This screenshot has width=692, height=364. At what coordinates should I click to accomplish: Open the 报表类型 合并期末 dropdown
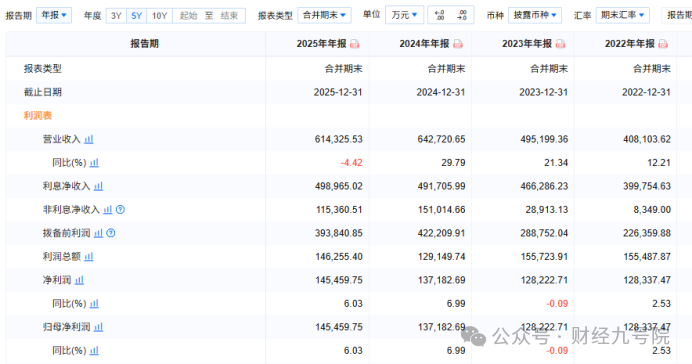tap(324, 15)
